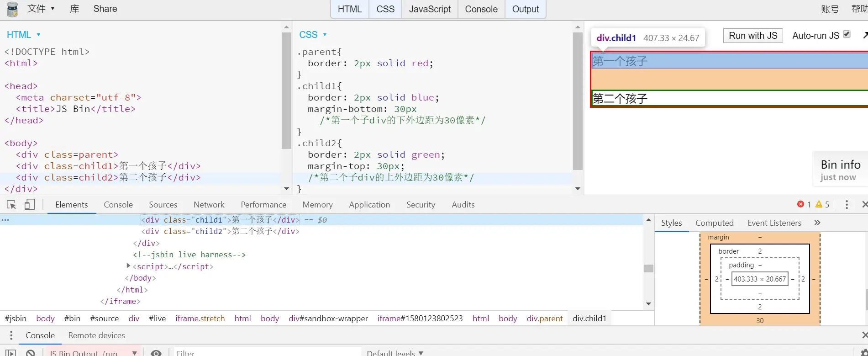
Task: Select the Console tab in the bottom drawer
Action: click(x=40, y=335)
